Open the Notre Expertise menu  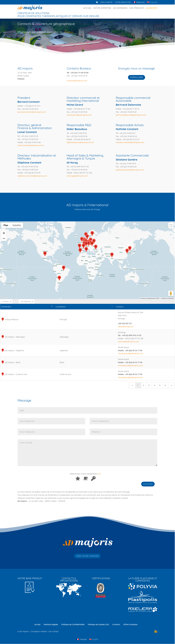(102, 8)
